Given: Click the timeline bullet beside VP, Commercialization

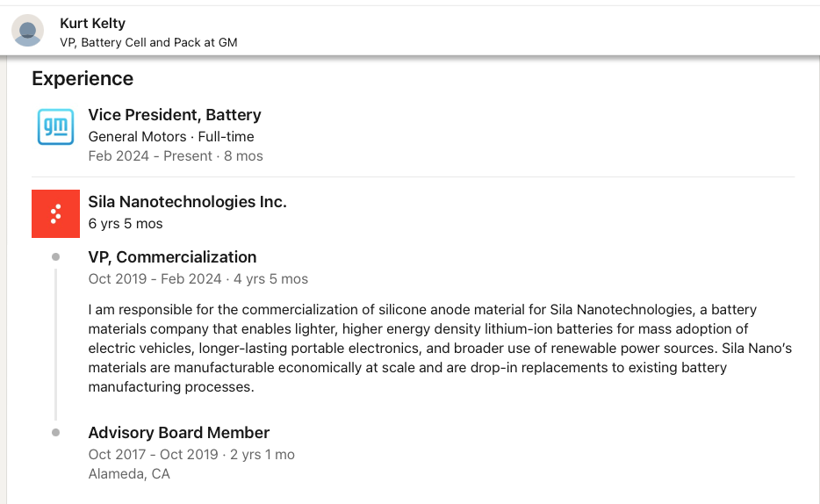Looking at the screenshot, I should tap(56, 256).
